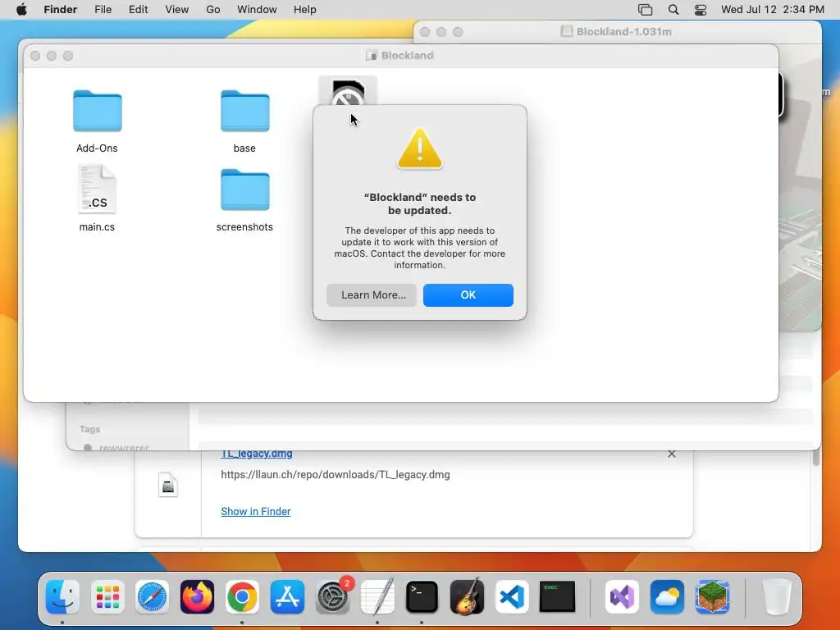
Task: Open the View menu
Action: pos(177,10)
